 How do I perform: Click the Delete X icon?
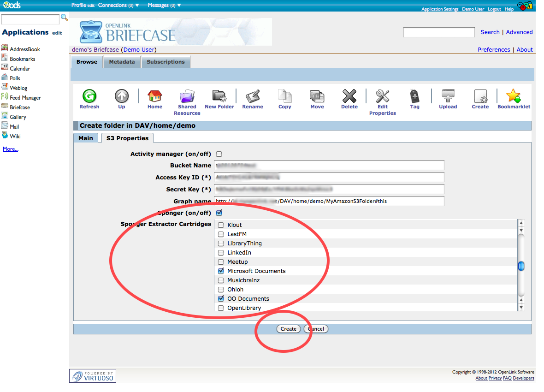pos(349,96)
